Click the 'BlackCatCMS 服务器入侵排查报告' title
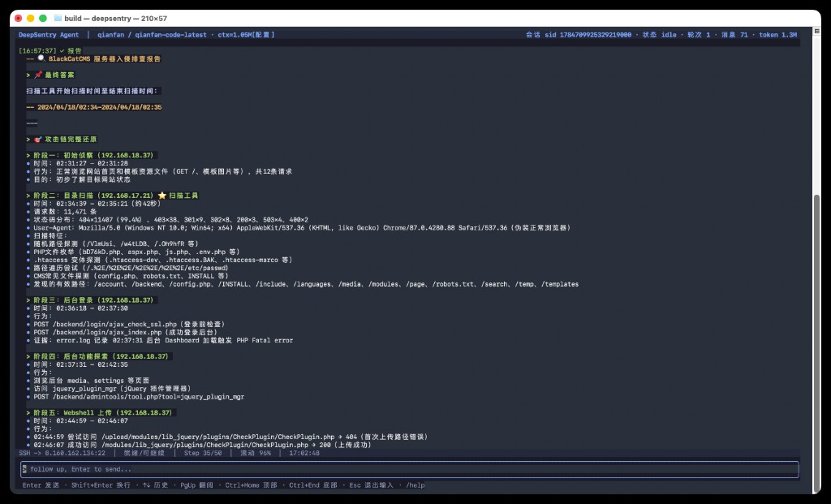This screenshot has height=504, width=831. pyautogui.click(x=105, y=58)
